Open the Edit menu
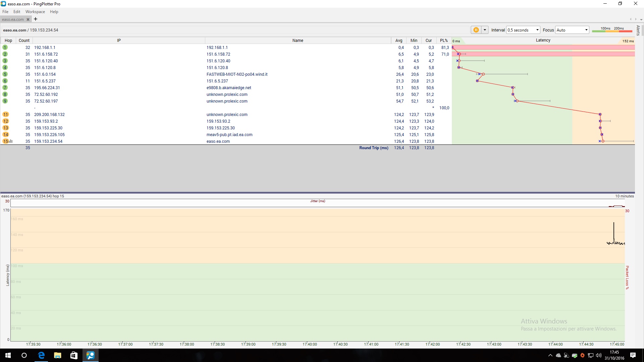The height and width of the screenshot is (362, 644). click(17, 12)
